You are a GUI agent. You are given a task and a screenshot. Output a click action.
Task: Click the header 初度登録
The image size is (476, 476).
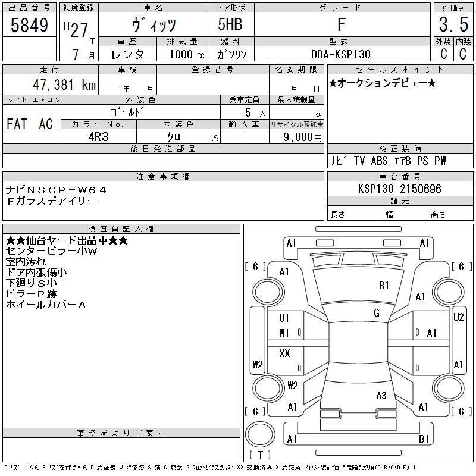point(79,8)
